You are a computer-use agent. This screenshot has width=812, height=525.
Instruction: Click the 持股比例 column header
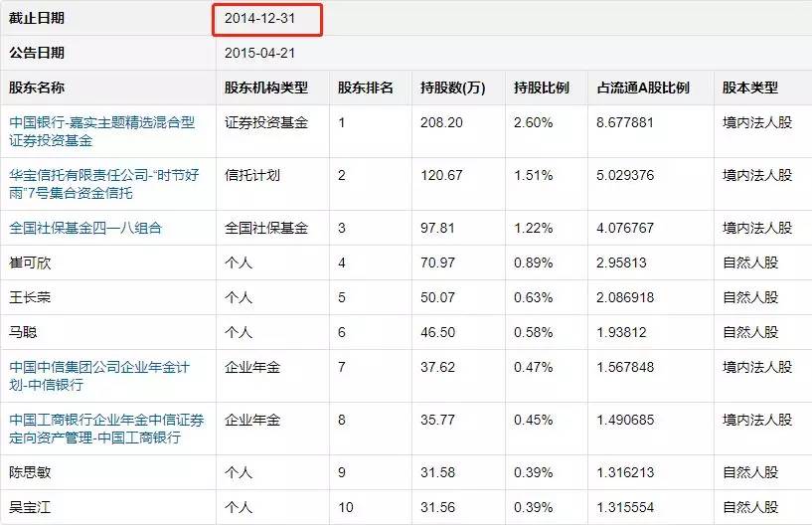coord(542,87)
